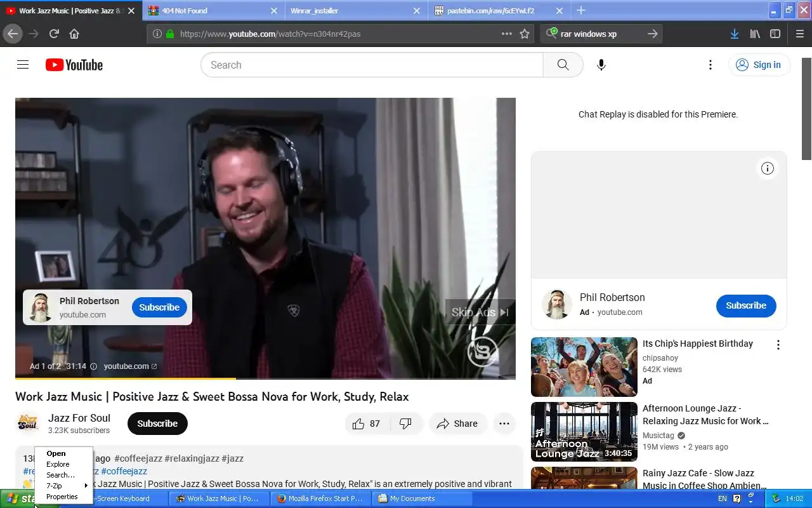The width and height of the screenshot is (812, 508).
Task: Open Its Chip's Happiest Birthday thumbnail
Action: [x=584, y=367]
